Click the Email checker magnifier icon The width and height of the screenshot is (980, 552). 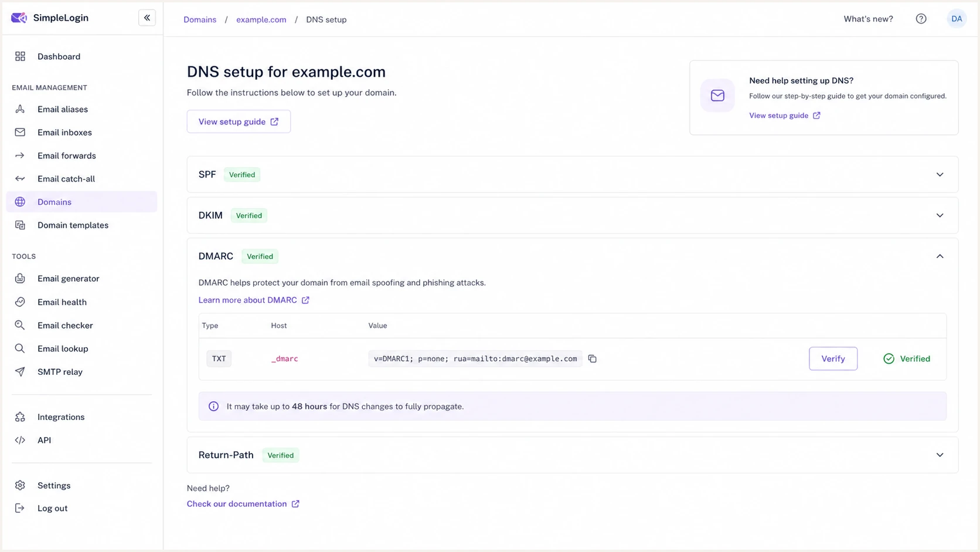(20, 325)
